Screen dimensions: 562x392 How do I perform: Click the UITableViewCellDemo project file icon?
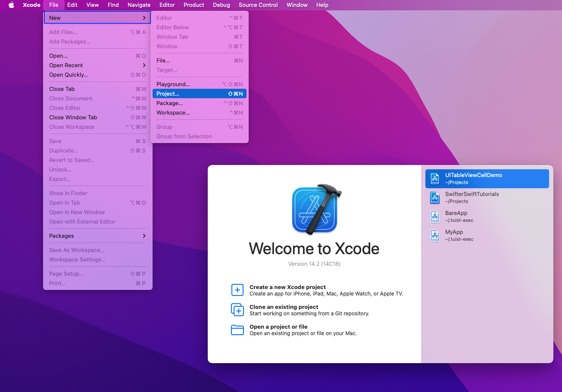pyautogui.click(x=435, y=179)
